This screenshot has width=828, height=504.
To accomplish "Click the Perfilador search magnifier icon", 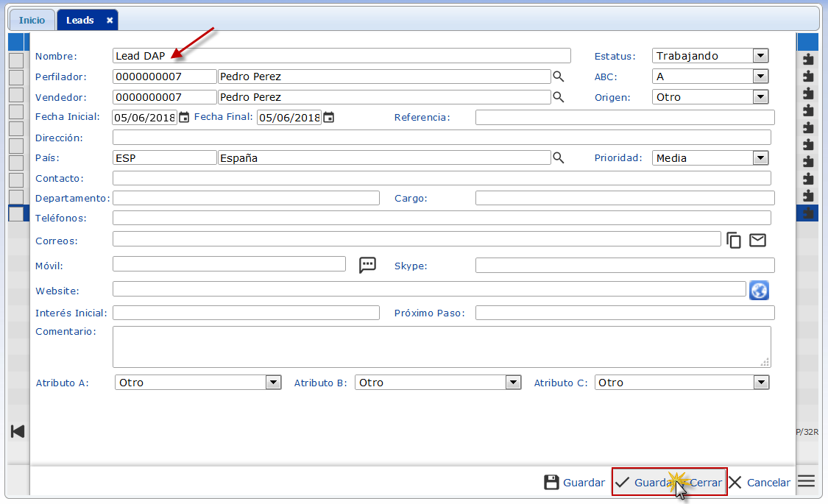I will point(559,77).
